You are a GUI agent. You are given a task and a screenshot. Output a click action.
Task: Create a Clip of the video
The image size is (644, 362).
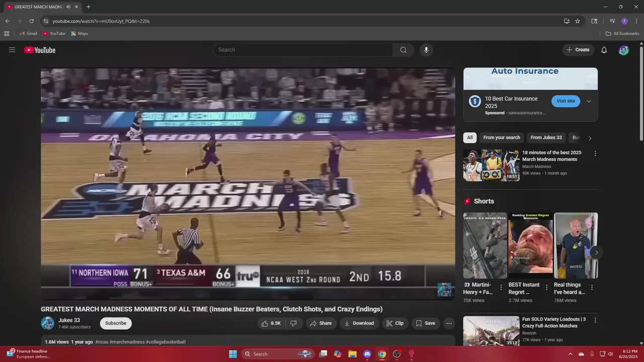point(395,323)
